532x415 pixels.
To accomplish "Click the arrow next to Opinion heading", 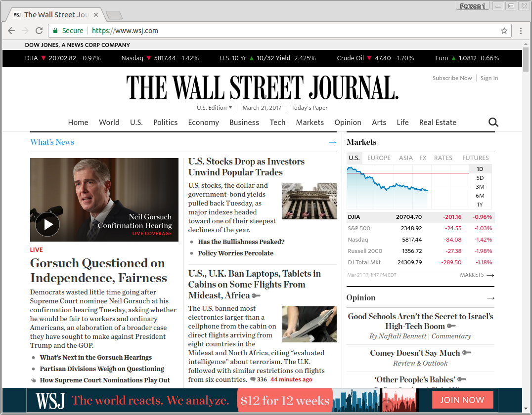I will click(x=490, y=298).
